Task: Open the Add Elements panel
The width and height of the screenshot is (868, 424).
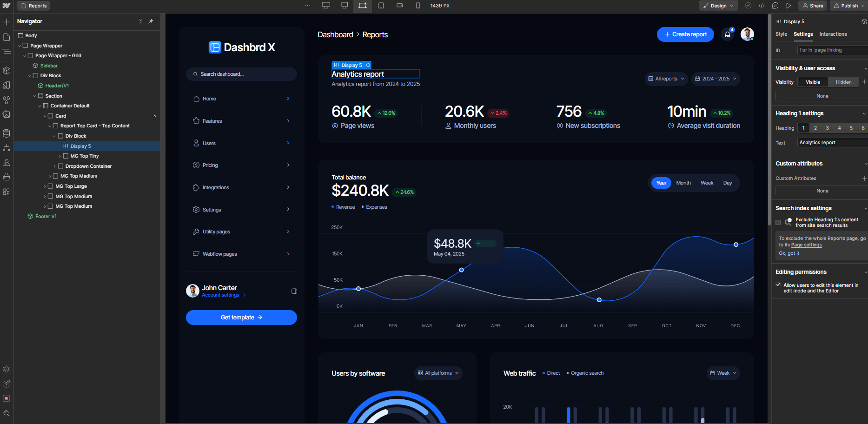Action: [x=7, y=21]
